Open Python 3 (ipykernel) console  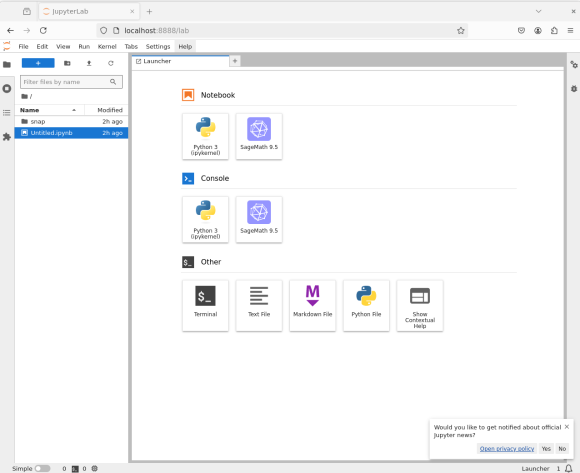(205, 220)
